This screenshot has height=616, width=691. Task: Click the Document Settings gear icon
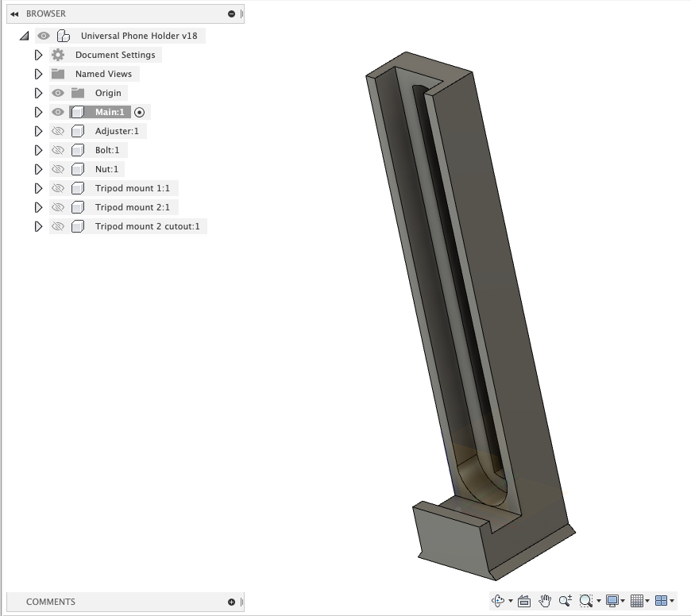[58, 55]
